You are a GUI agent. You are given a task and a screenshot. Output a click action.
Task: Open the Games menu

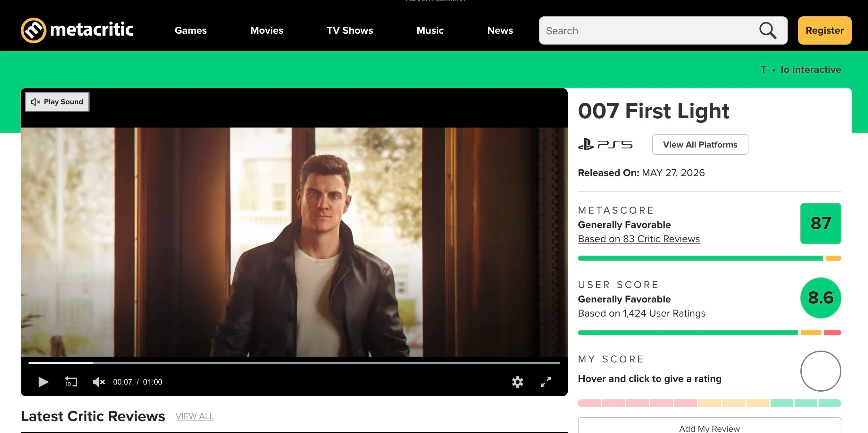click(x=191, y=30)
